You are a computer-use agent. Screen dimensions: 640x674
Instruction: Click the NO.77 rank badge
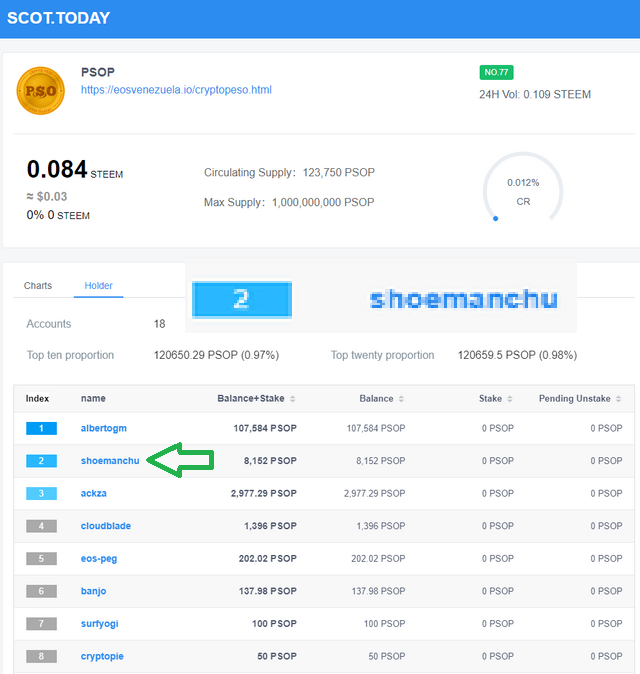click(x=496, y=72)
